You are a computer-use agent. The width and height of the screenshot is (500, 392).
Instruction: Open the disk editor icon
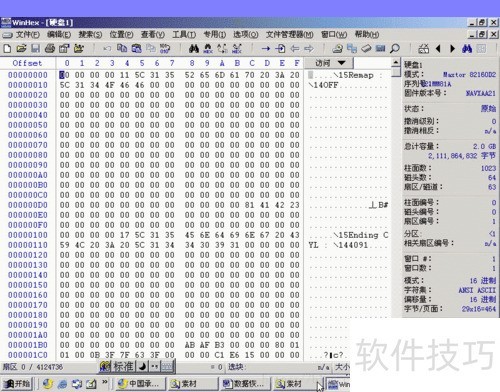[x=337, y=49]
